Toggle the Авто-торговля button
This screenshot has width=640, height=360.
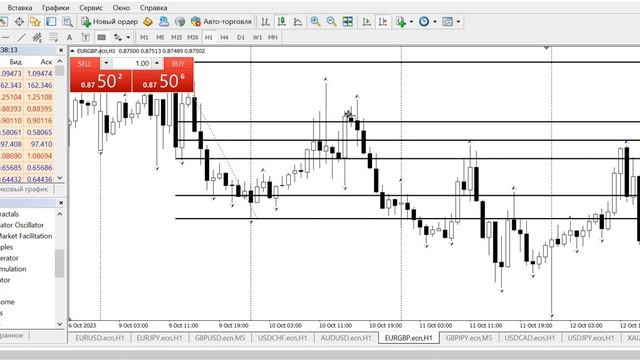tap(221, 22)
